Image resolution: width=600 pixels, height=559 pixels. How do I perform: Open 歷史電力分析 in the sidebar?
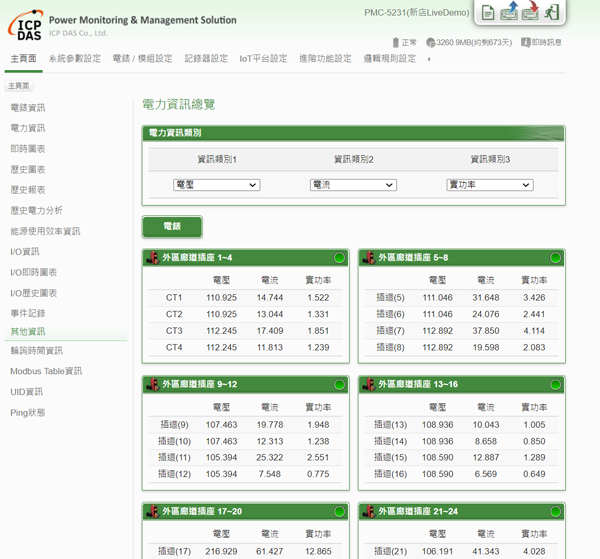pos(36,210)
